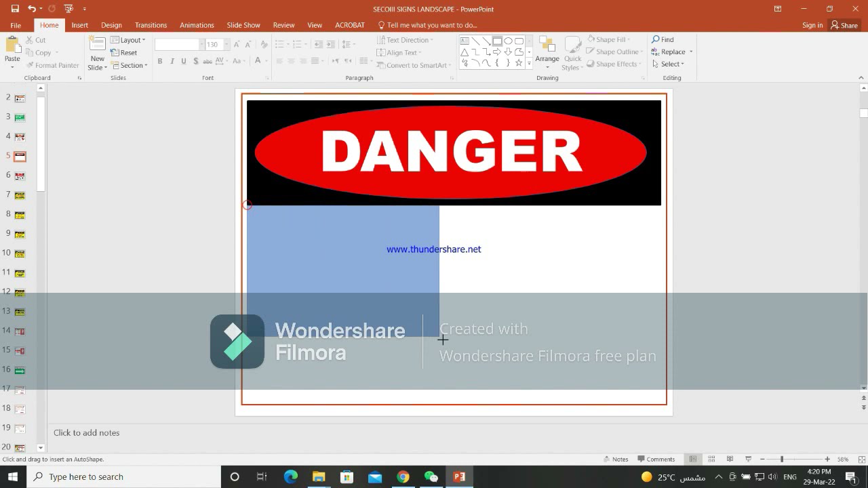Select slide 16 thumbnail
The height and width of the screenshot is (488, 868).
20,370
